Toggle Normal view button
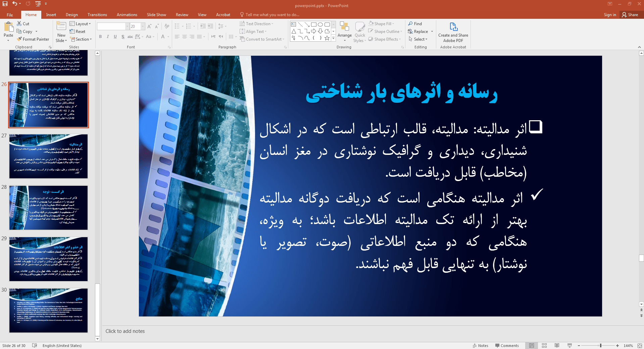 tap(532, 346)
